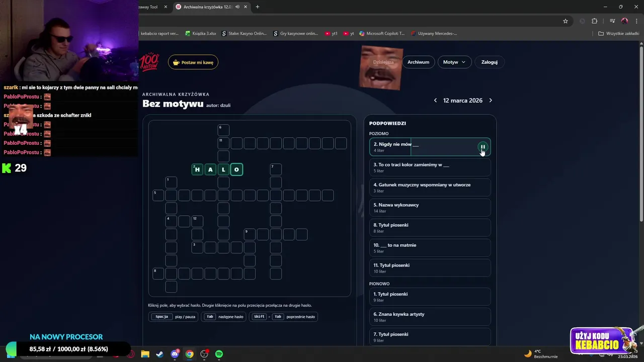
Task: Open the Archiwum page
Action: (418, 62)
